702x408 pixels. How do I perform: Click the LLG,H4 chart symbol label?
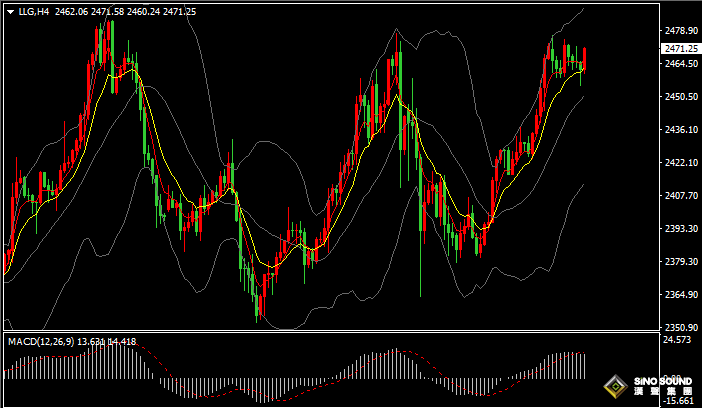(x=34, y=10)
